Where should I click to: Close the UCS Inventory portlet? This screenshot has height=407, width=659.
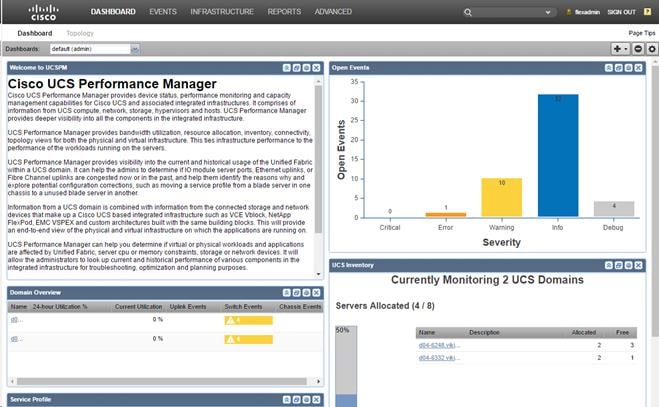[638, 265]
